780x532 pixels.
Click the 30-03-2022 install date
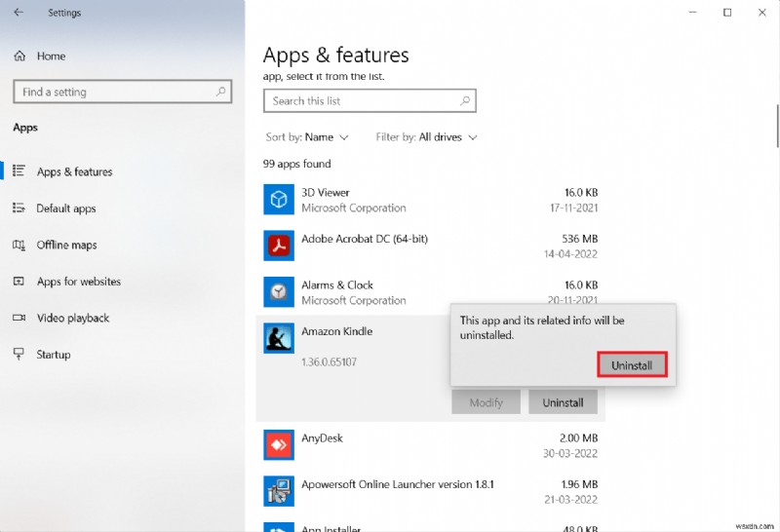[x=570, y=453]
